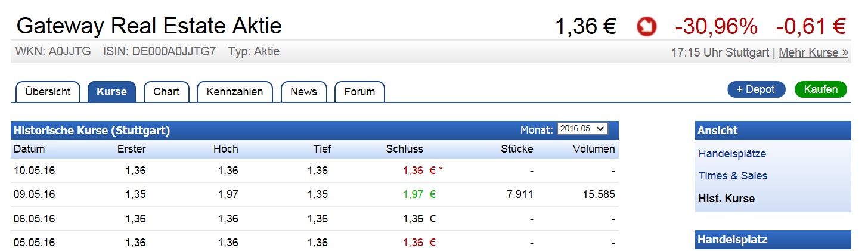Follow the Mehr Kurse » link
The image size is (868, 251).
[x=813, y=52]
